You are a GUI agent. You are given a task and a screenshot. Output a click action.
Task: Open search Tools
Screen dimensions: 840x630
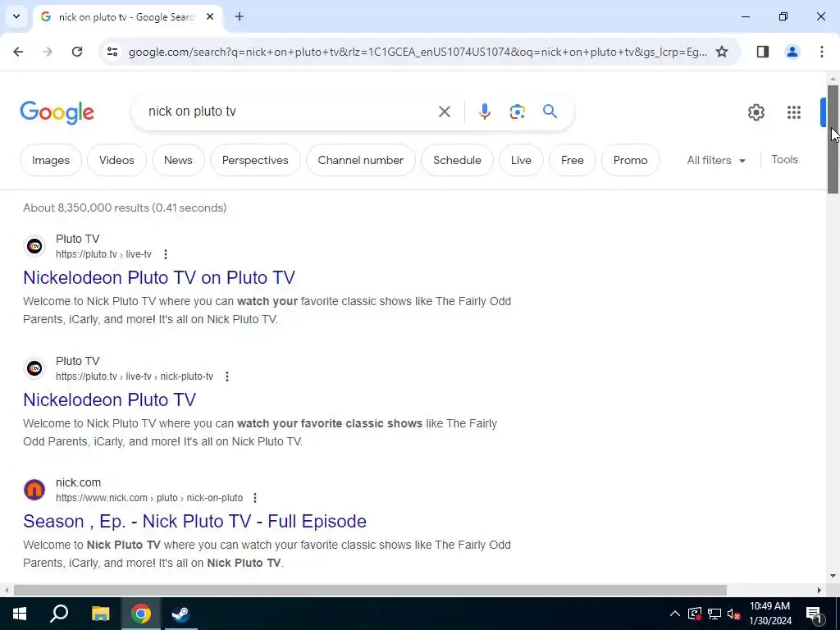(x=784, y=160)
